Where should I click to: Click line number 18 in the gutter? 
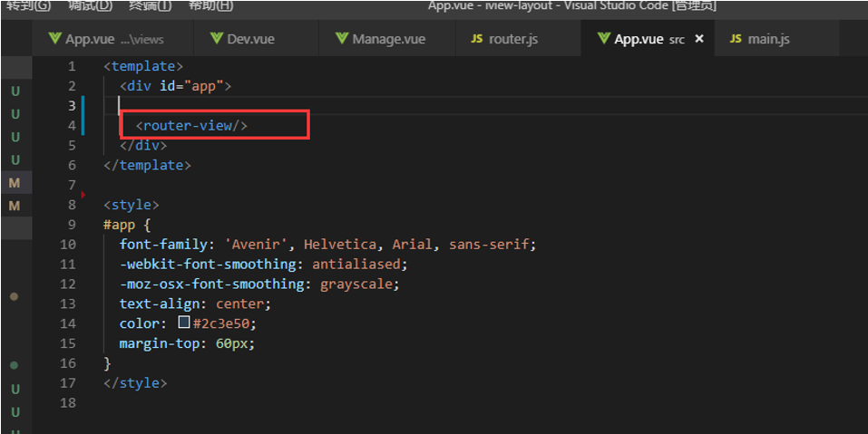click(67, 403)
